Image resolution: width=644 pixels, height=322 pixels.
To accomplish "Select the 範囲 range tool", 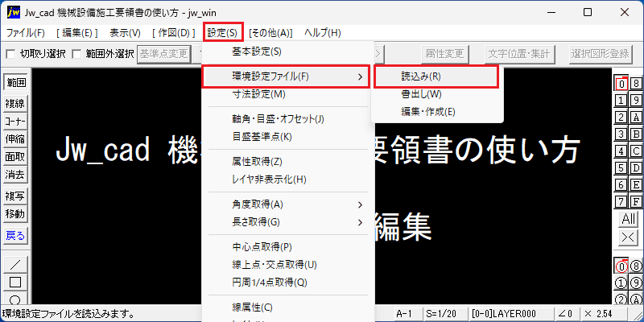I will (15, 82).
